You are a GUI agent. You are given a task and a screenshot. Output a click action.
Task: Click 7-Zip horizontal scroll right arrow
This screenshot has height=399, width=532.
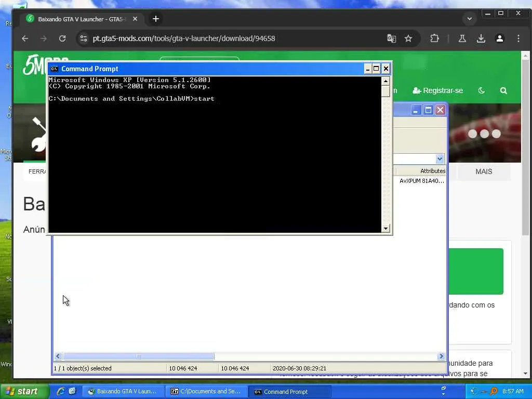441,356
